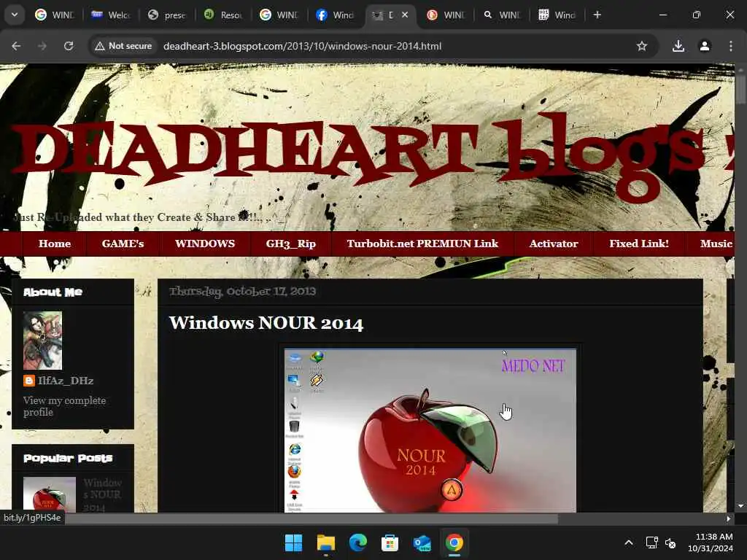The image size is (747, 560).
Task: Open the Home menu item
Action: (54, 244)
